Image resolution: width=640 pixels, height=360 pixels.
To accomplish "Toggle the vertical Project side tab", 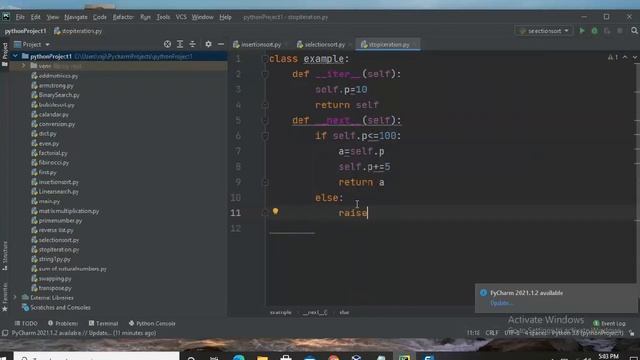I will [x=5, y=54].
